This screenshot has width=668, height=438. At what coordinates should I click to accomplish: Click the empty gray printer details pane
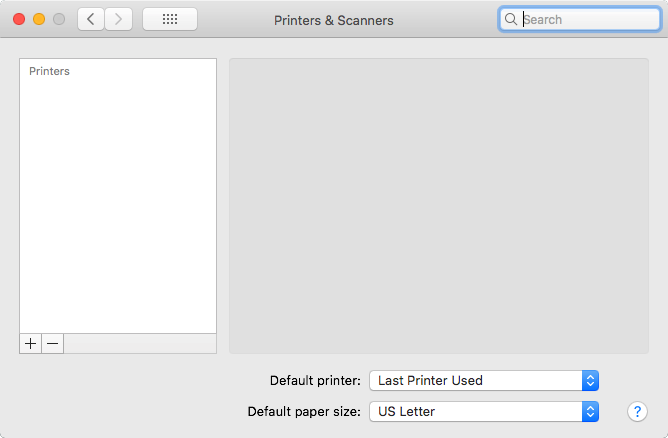[439, 205]
